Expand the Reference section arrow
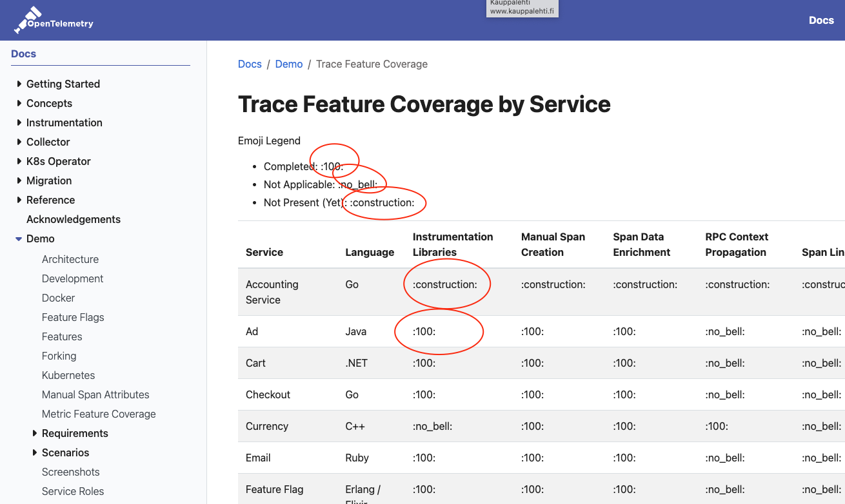Image resolution: width=845 pixels, height=504 pixels. click(x=19, y=200)
